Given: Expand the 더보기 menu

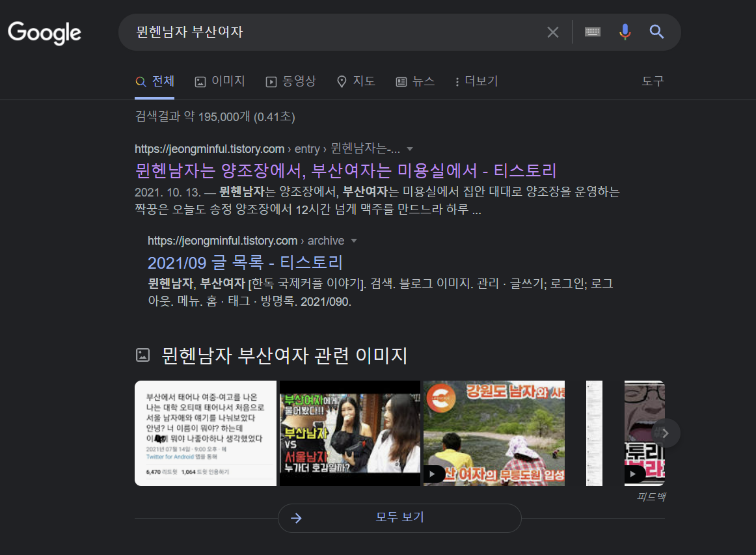Looking at the screenshot, I should (x=476, y=81).
